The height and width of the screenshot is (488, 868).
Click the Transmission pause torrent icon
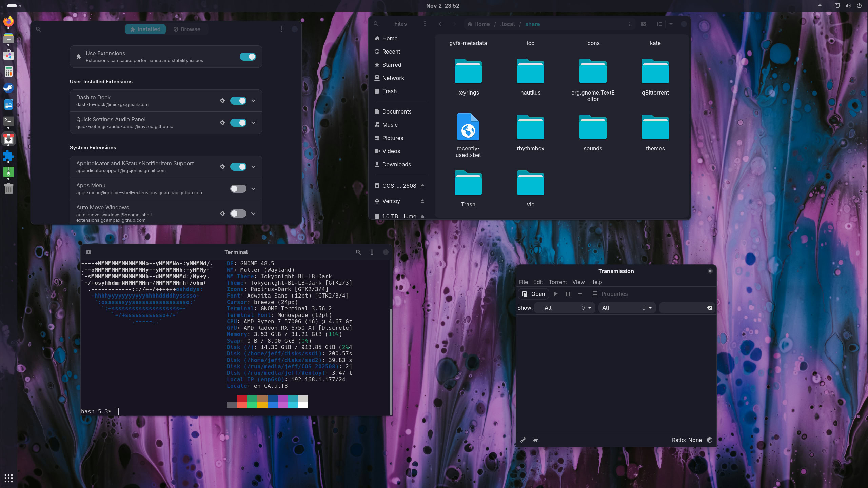coord(568,294)
